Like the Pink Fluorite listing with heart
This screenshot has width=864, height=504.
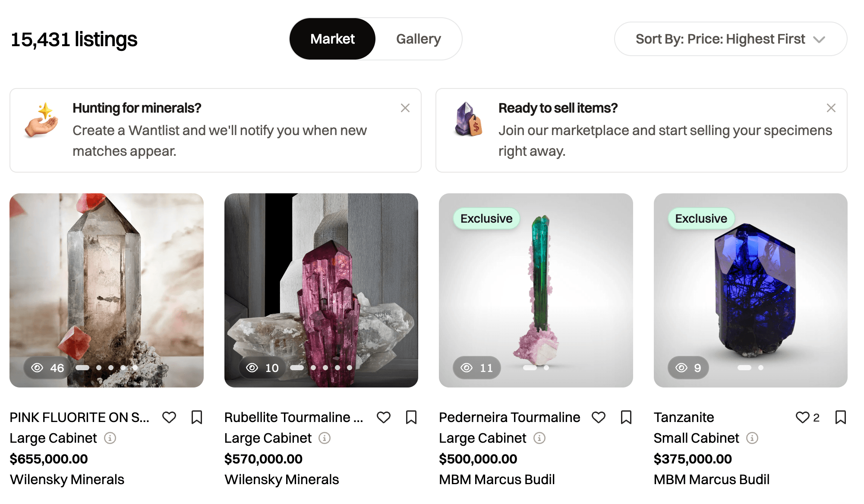169,417
